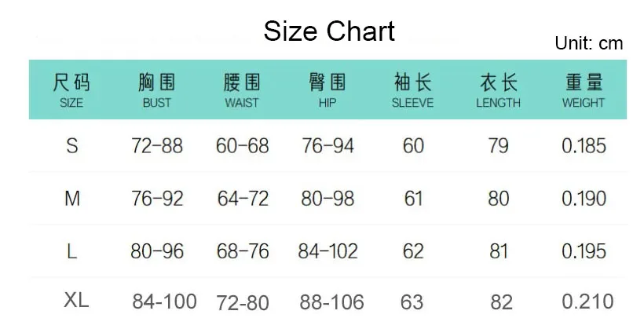
Task: Select the SLEEVE column header
Action: [x=413, y=91]
